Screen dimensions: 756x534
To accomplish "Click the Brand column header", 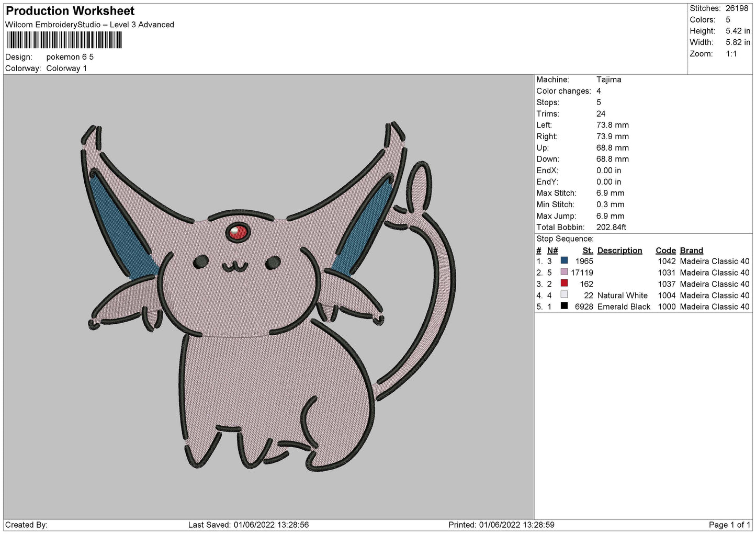I will click(x=691, y=251).
